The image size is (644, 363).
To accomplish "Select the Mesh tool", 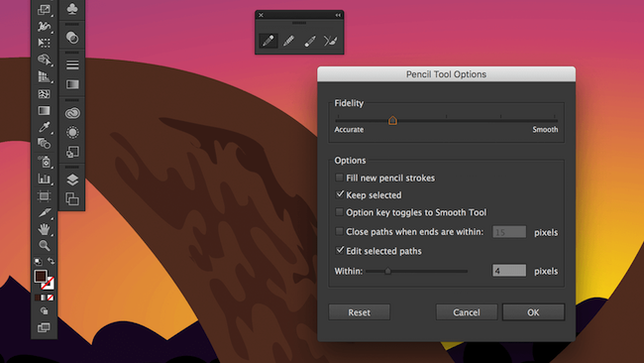I will coord(44,94).
